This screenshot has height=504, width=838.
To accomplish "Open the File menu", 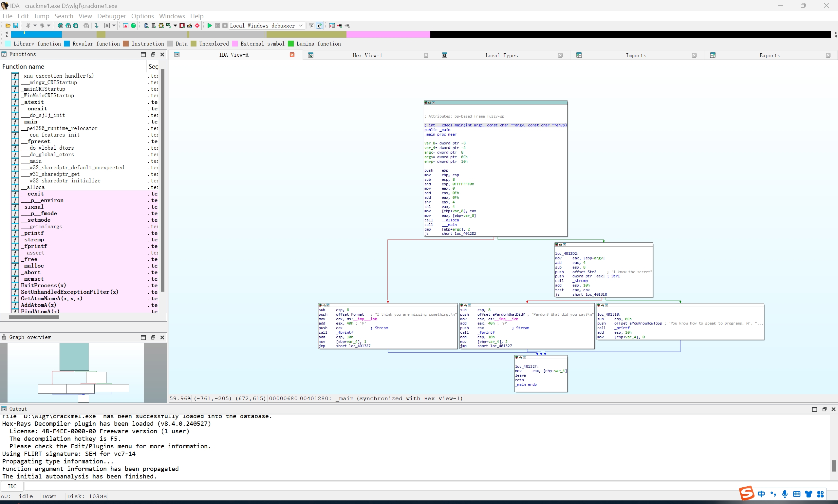I will (8, 16).
